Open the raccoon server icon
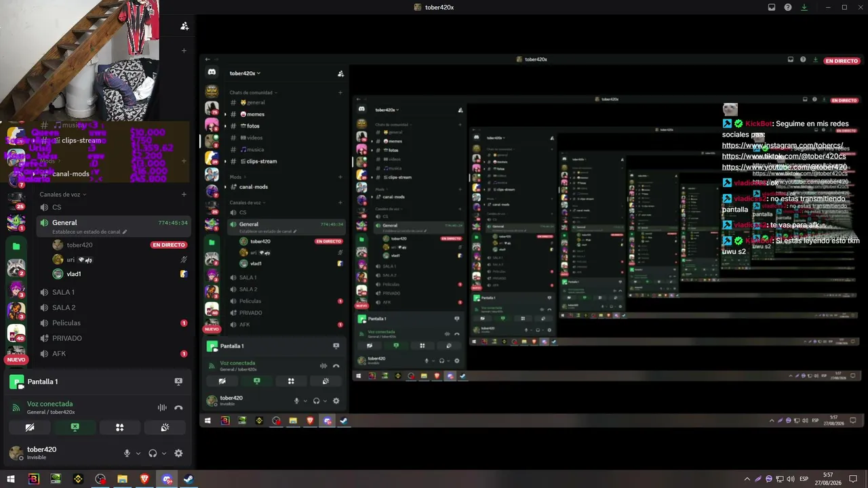868x488 pixels. pyautogui.click(x=16, y=268)
